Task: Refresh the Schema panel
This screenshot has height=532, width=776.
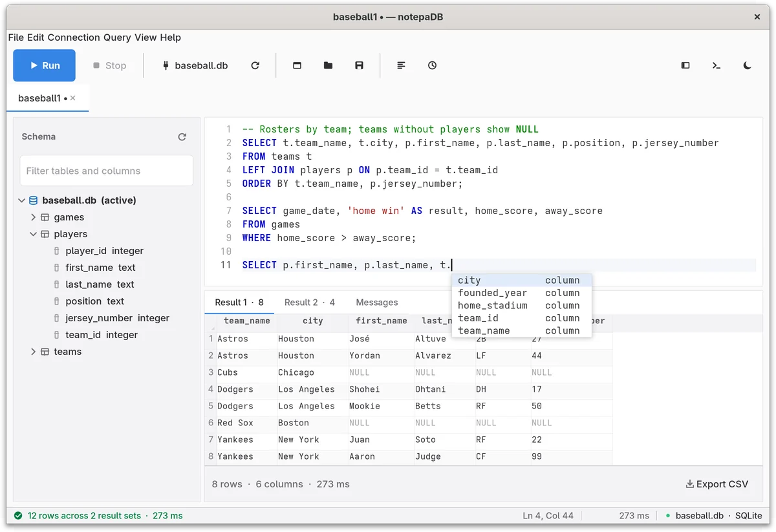Action: tap(182, 136)
